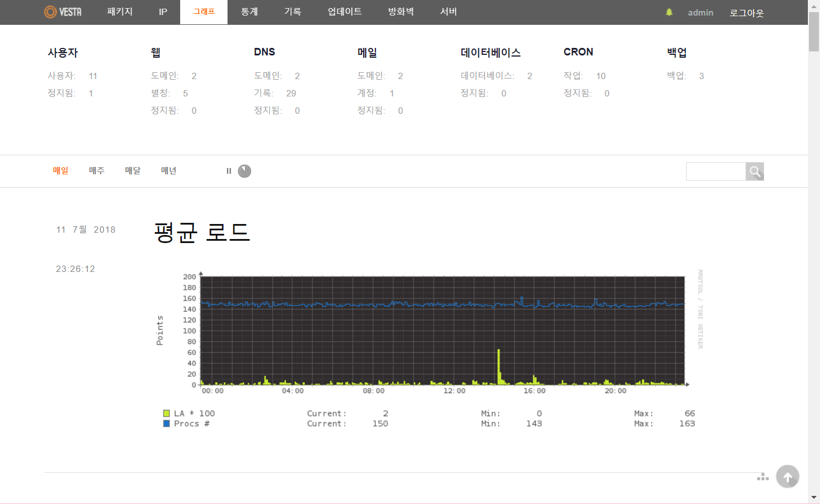Click the Vesta logo icon
820x504 pixels.
pyautogui.click(x=51, y=12)
